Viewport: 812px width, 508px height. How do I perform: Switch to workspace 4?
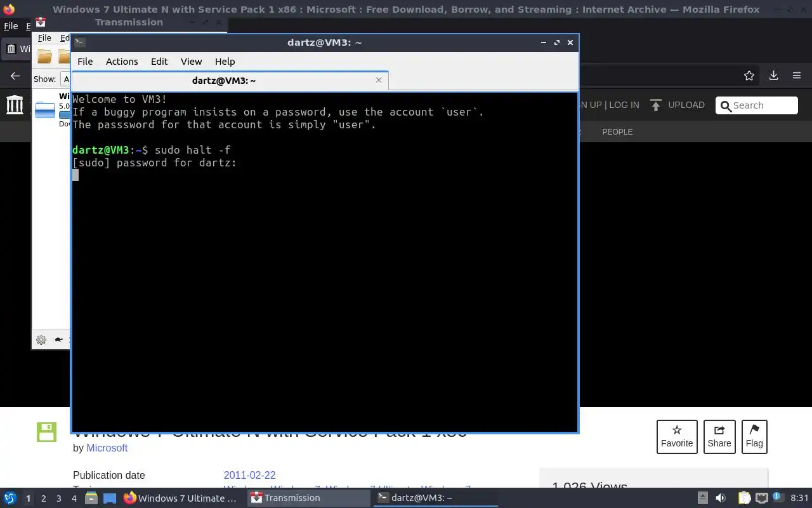(74, 498)
